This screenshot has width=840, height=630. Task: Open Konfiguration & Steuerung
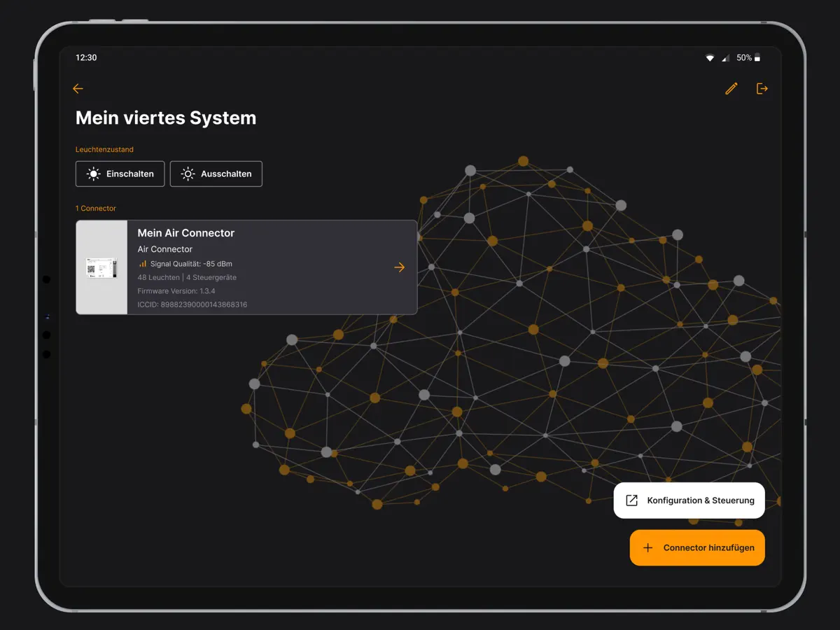point(689,500)
